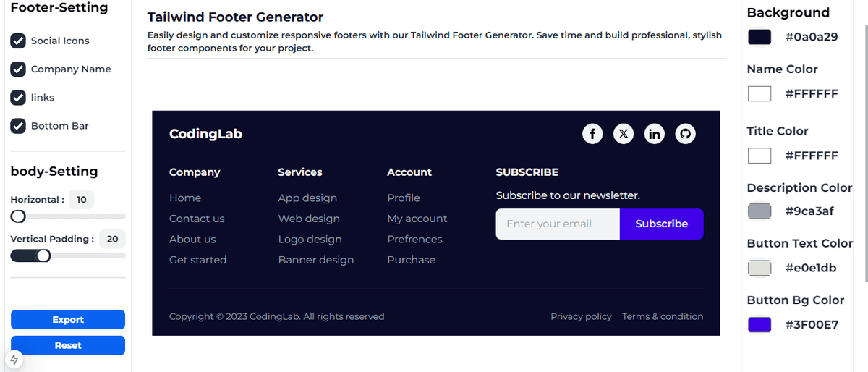Click the Reset button

[x=68, y=345]
